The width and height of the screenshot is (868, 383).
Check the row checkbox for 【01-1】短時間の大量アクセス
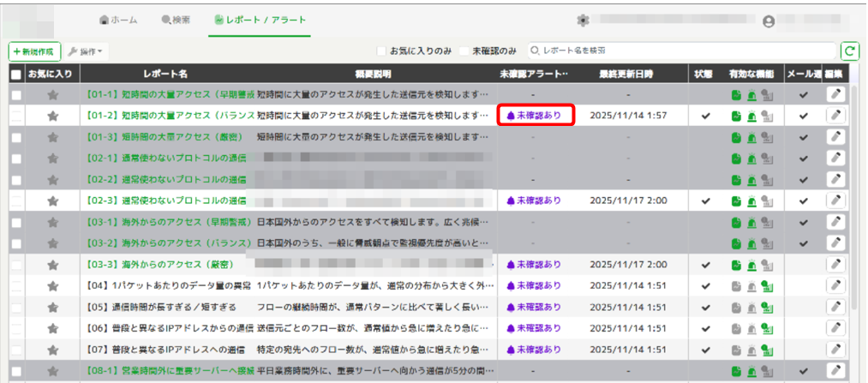[x=16, y=95]
